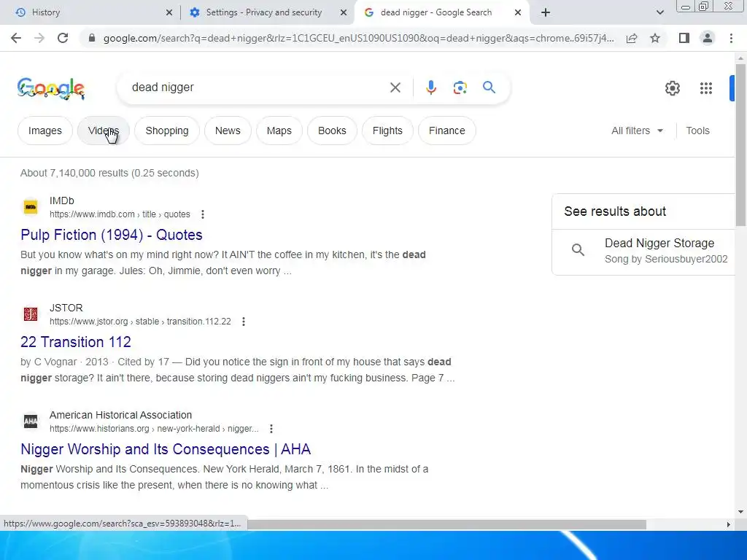Switch to Settings - Privacy and security tab

pyautogui.click(x=267, y=12)
